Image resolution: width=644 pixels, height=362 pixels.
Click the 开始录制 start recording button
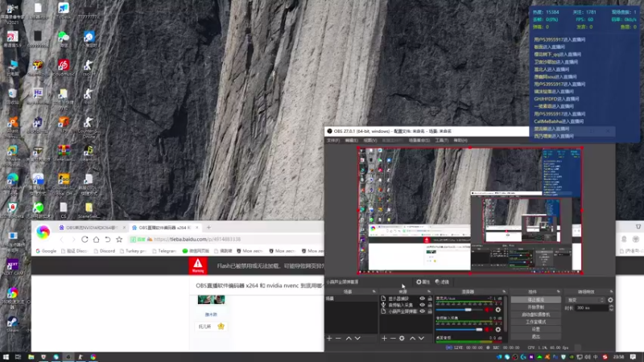(x=536, y=307)
